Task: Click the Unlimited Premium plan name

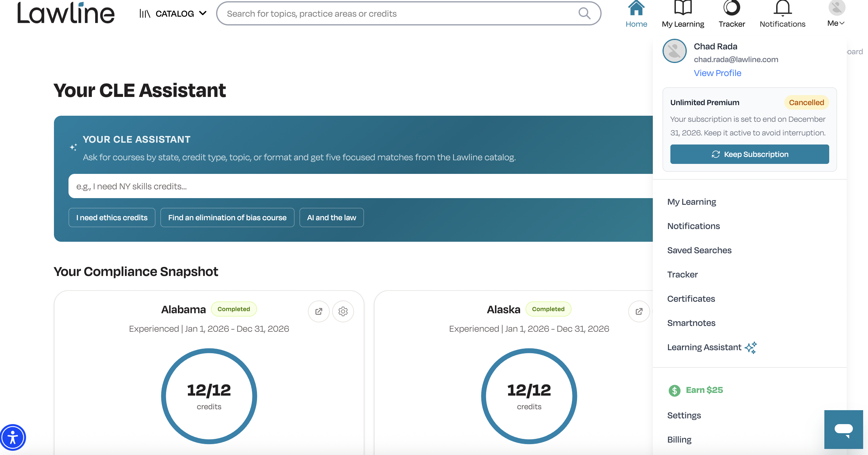Action: (x=705, y=102)
